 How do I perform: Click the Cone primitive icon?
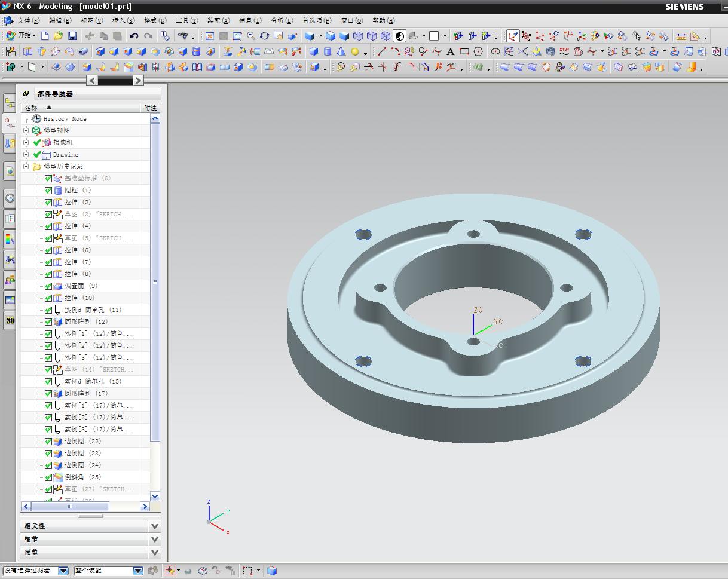click(x=341, y=52)
